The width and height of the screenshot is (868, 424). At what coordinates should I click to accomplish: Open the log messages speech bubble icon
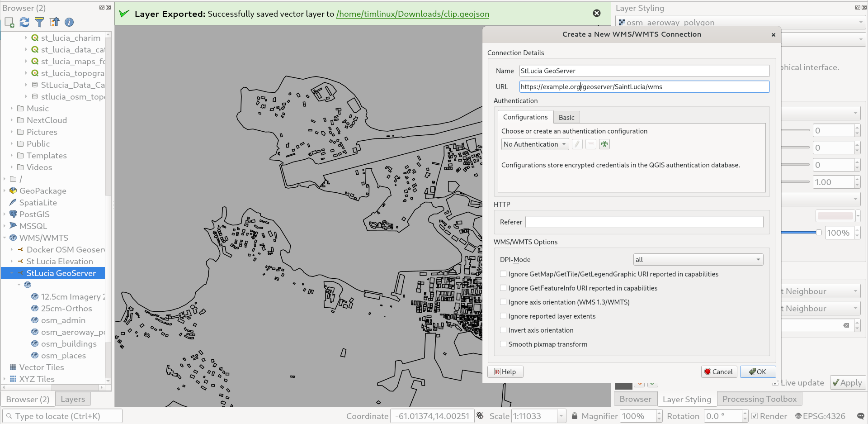(860, 416)
